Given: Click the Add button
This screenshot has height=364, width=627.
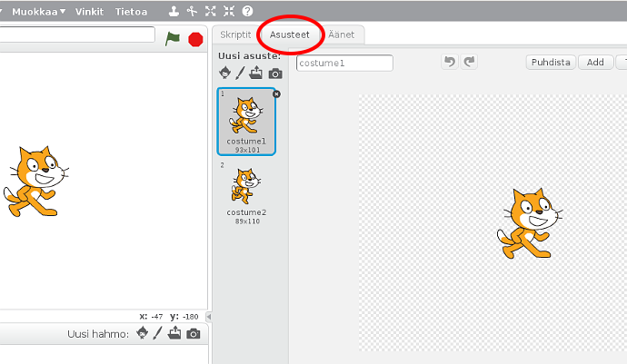Looking at the screenshot, I should point(595,63).
